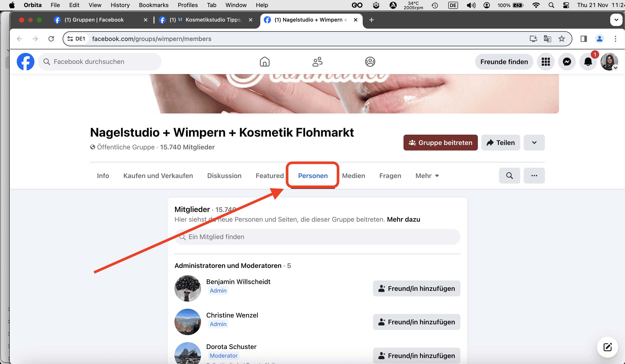
Task: Switch to the Diskussion tab
Action: click(x=224, y=176)
